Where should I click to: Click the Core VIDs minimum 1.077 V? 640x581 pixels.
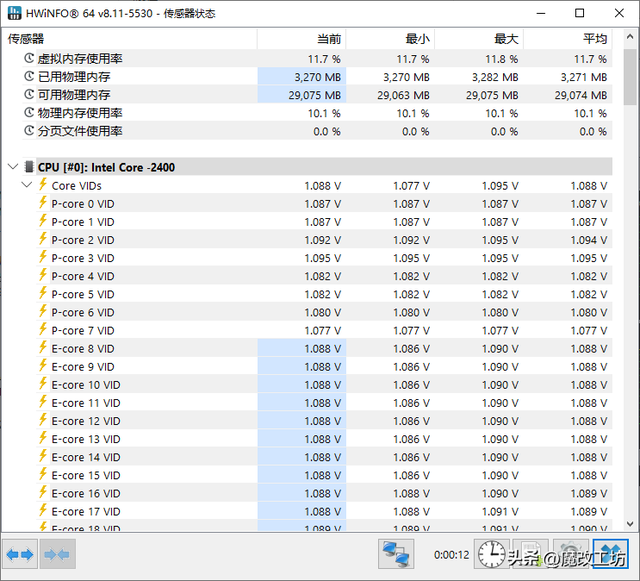(x=411, y=186)
